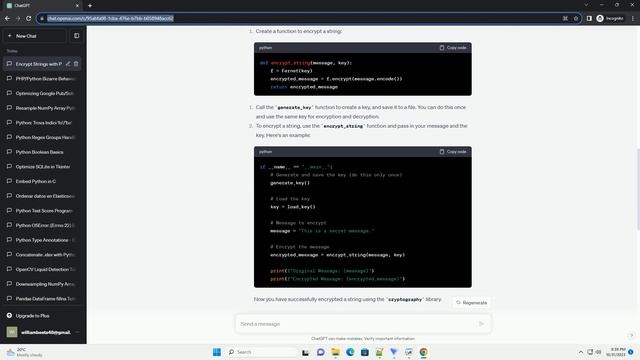Open a new browser tab

pyautogui.click(x=90, y=6)
